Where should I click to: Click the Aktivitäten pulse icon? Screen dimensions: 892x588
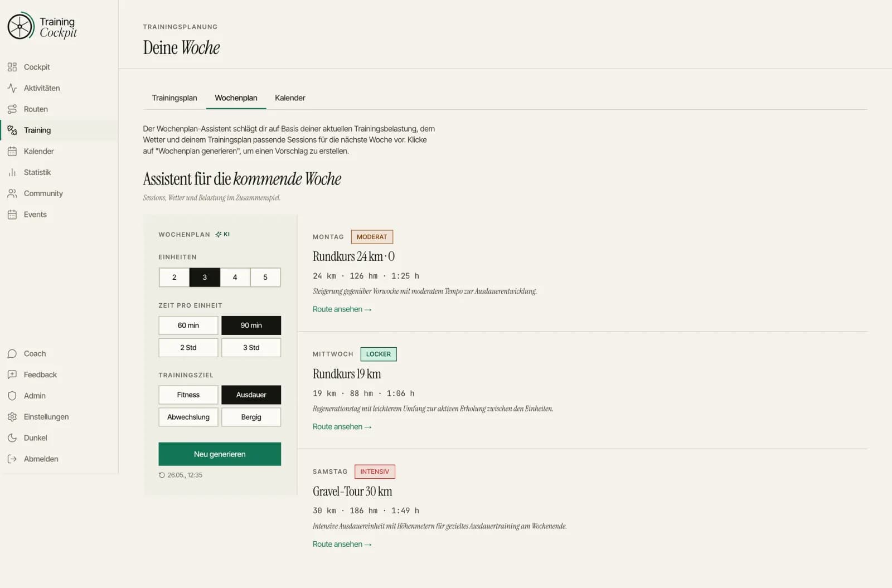(x=12, y=88)
